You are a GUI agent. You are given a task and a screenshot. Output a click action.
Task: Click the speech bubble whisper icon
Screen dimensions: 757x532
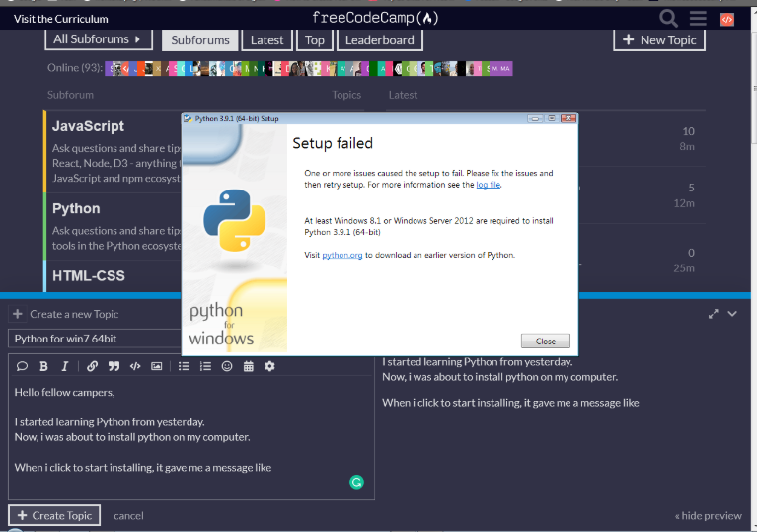tap(22, 366)
